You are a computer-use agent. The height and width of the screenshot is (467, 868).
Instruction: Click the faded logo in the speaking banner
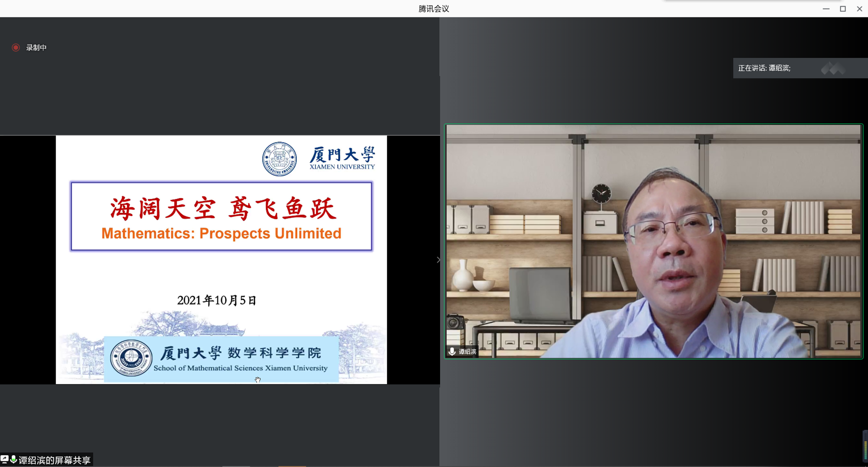(x=833, y=68)
